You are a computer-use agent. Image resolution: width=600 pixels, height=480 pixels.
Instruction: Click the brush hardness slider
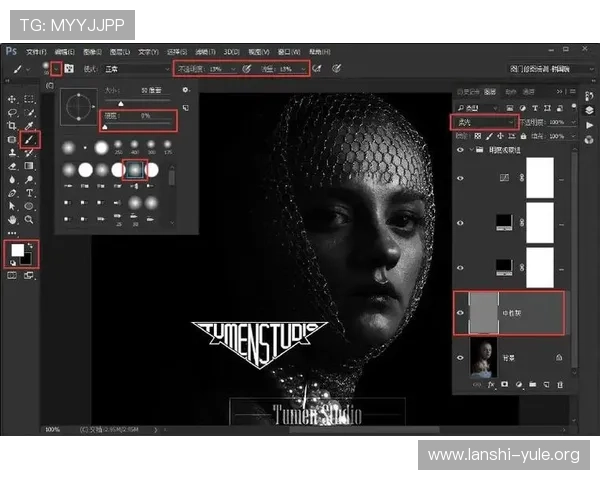[140, 127]
